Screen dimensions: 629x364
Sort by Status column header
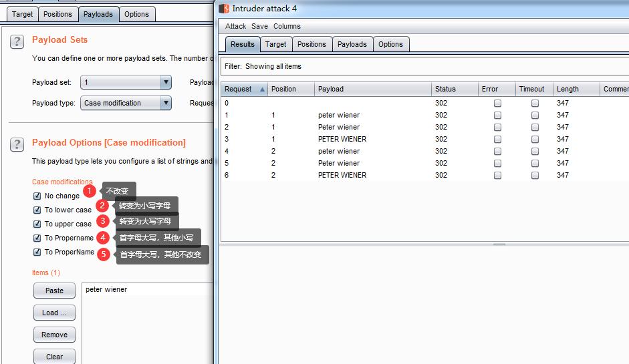(455, 89)
